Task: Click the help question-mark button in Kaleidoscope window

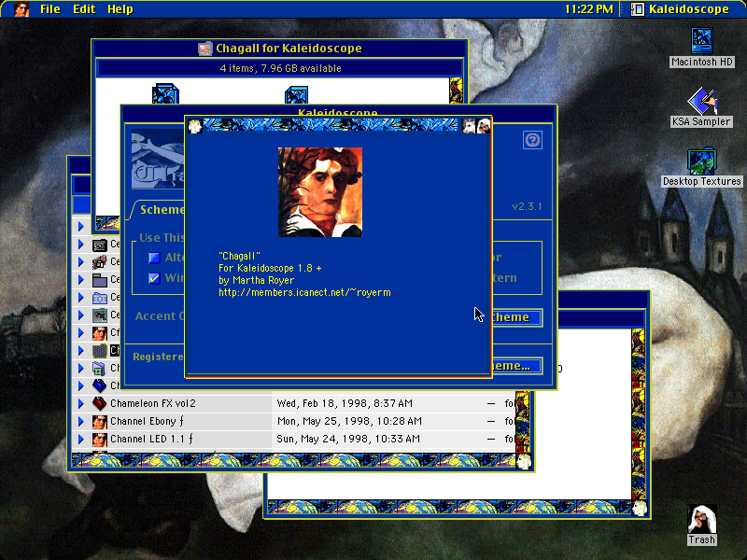Action: point(532,140)
